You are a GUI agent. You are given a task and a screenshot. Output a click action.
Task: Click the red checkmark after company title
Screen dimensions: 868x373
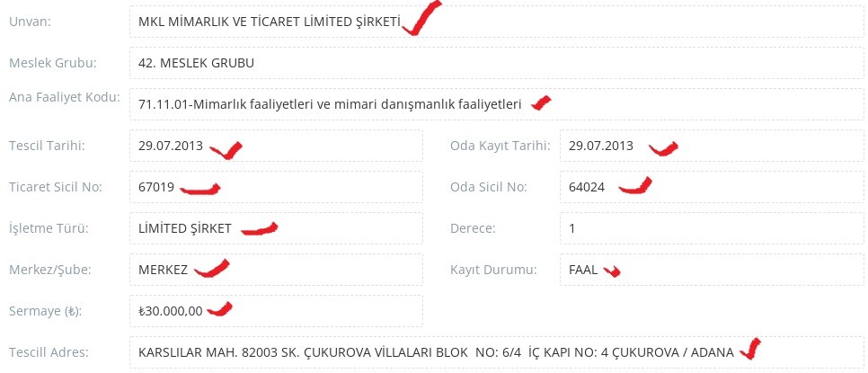(421, 18)
